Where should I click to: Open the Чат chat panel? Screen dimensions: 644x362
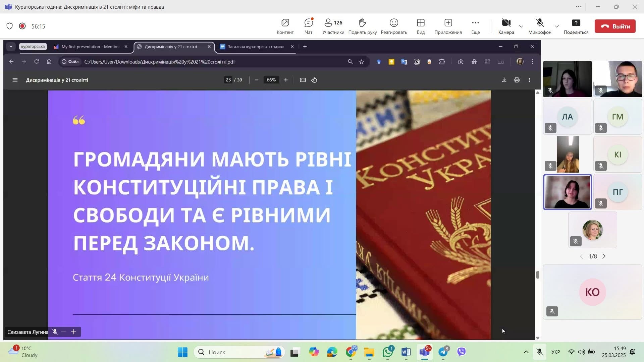308,26
